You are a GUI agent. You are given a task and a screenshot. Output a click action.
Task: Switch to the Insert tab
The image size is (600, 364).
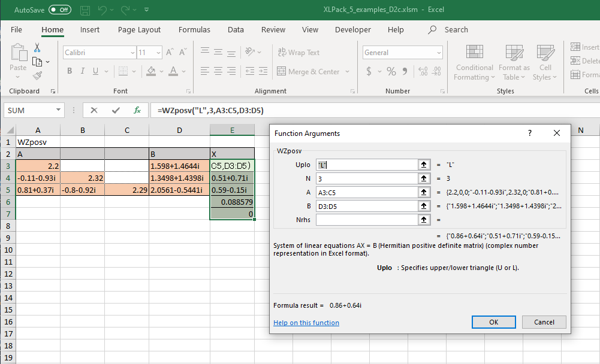point(89,30)
